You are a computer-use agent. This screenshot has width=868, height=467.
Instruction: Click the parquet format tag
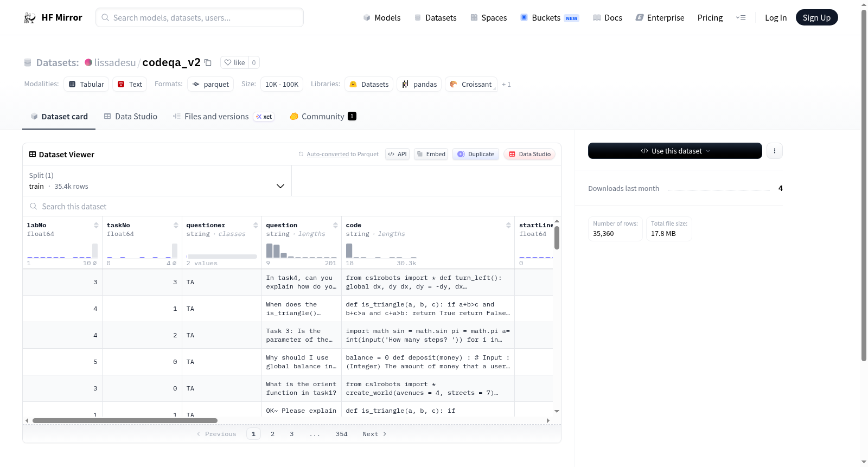tap(210, 84)
